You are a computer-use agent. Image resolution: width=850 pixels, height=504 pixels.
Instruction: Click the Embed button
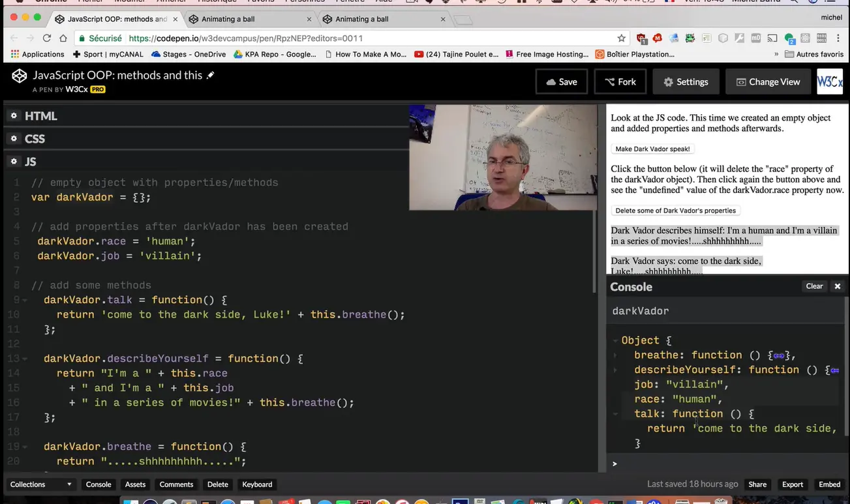(830, 484)
